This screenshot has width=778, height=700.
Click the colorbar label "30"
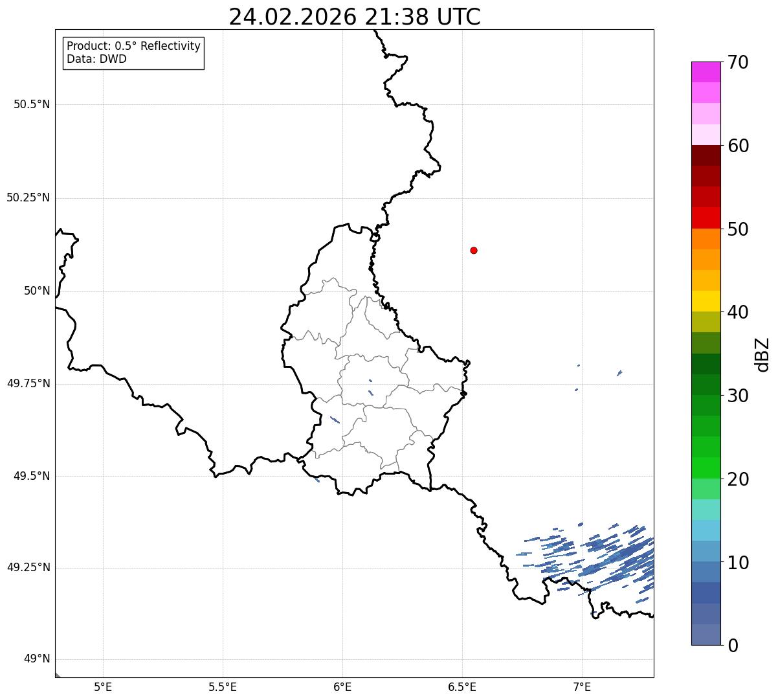pyautogui.click(x=738, y=396)
